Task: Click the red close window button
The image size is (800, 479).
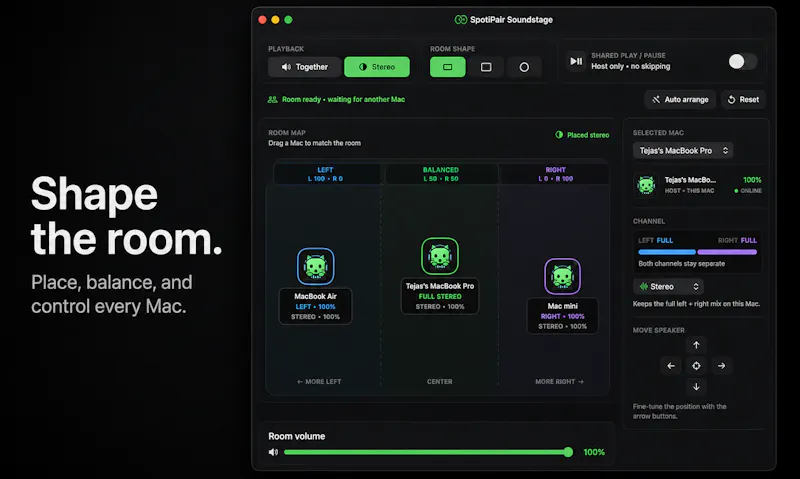Action: point(262,19)
